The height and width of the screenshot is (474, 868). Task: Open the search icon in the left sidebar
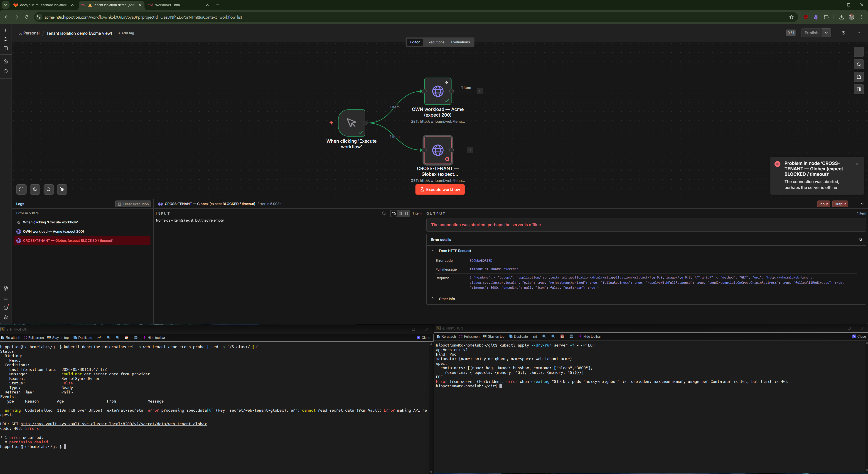6,39
